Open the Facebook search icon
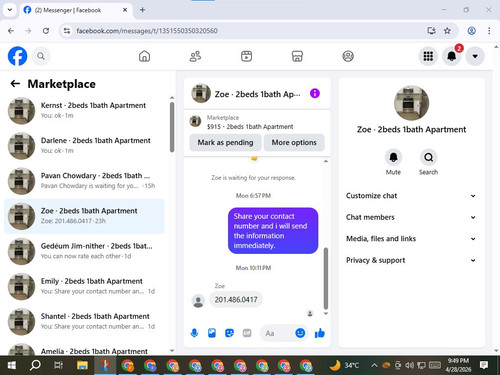Screen dimensions: 500x375 point(41,56)
